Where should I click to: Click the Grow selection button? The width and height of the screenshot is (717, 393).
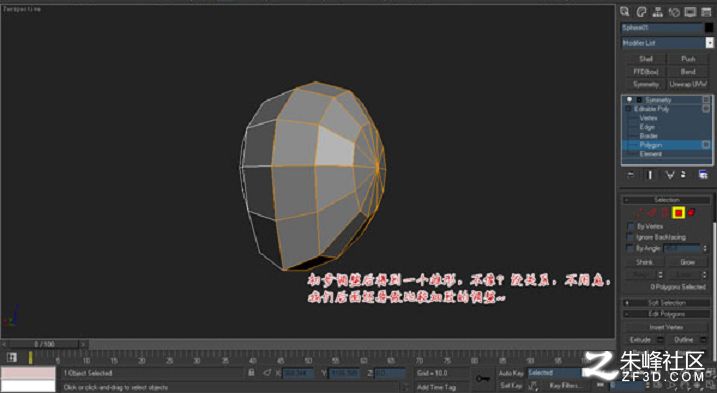point(687,262)
